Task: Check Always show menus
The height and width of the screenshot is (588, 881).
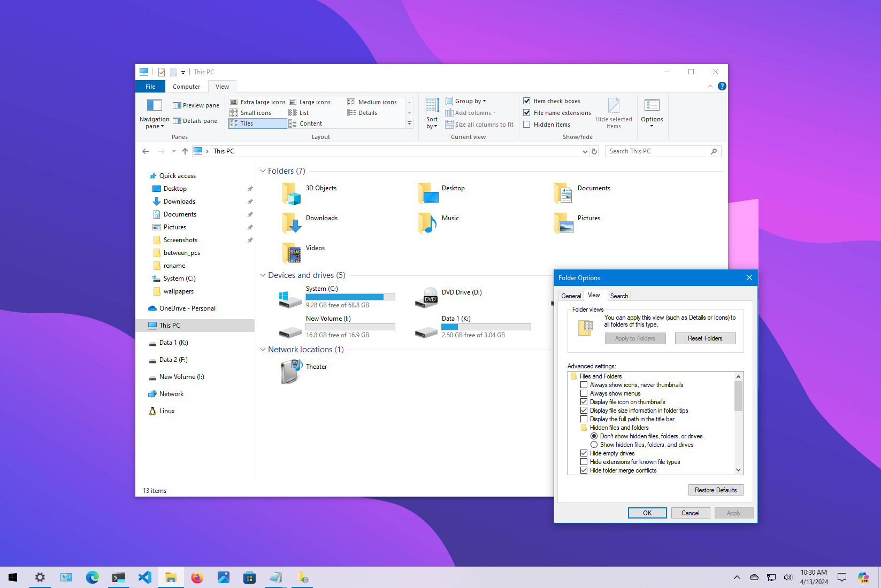Action: coord(584,393)
